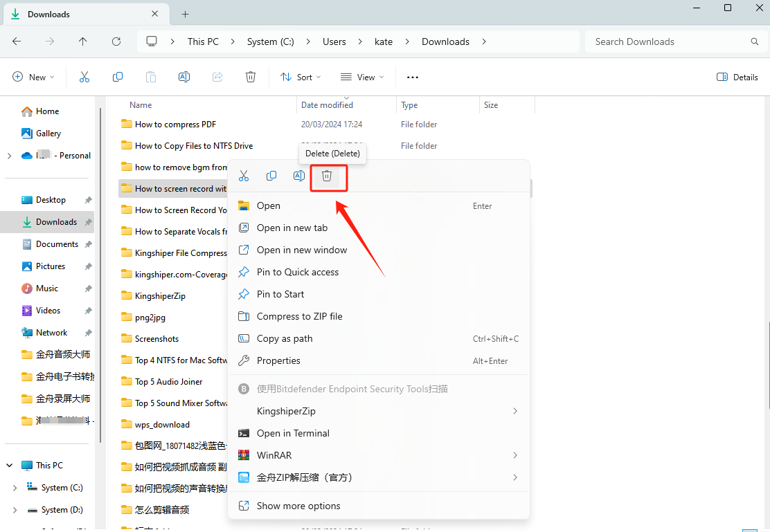Go up one folder level

(x=83, y=42)
